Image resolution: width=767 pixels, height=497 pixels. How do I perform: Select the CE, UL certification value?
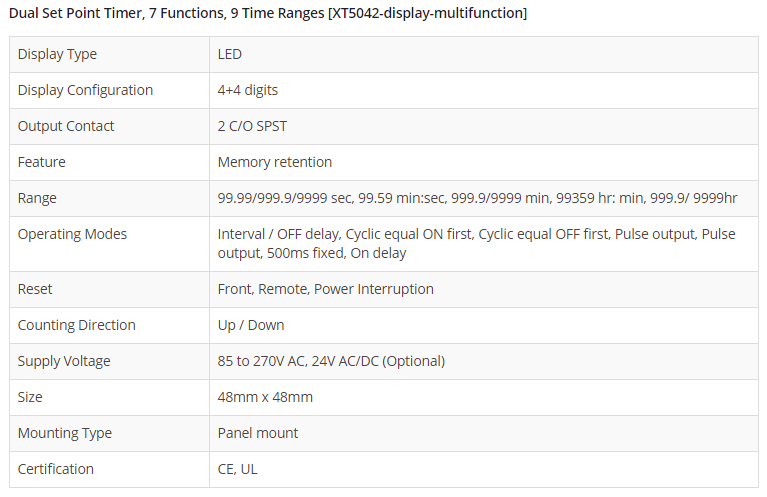pos(238,469)
